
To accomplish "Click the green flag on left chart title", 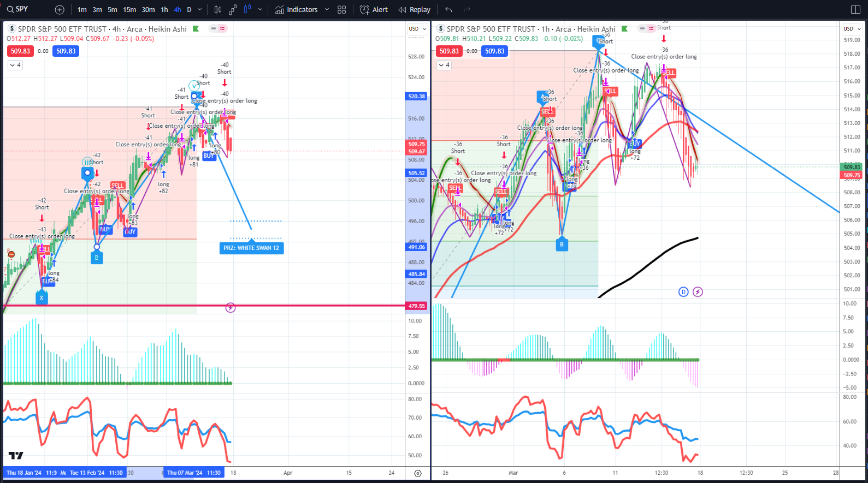I will 196,29.
